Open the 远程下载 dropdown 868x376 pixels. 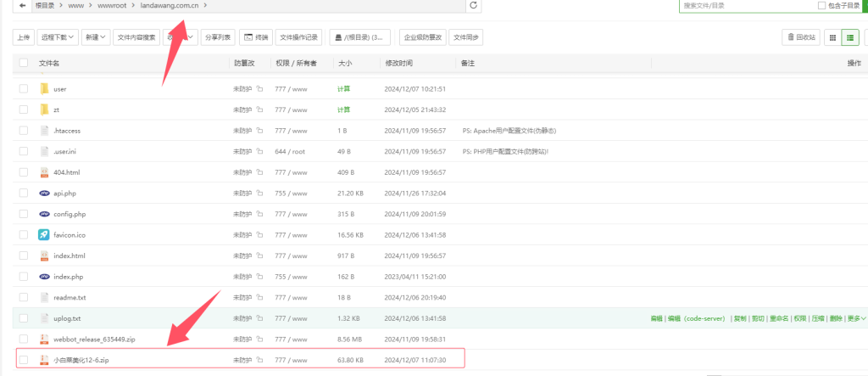(58, 37)
